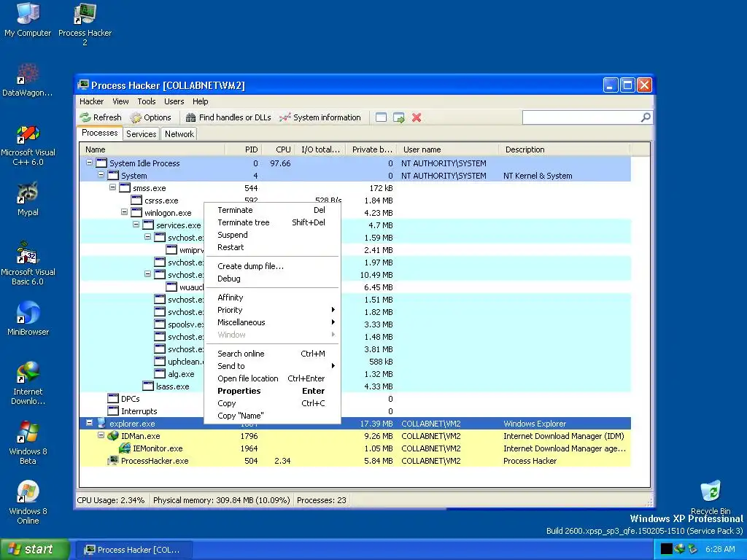Open the View menu
The width and height of the screenshot is (747, 560).
coord(120,101)
